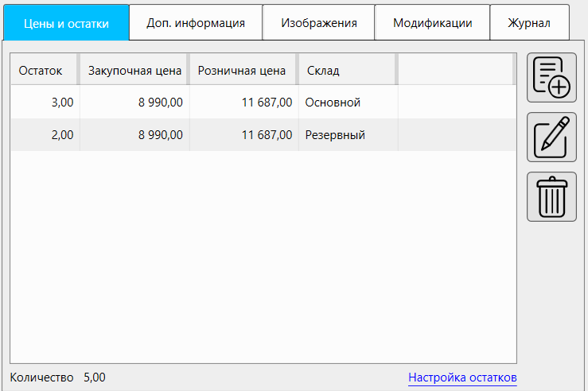Sort by the Остаток column header

coord(41,70)
